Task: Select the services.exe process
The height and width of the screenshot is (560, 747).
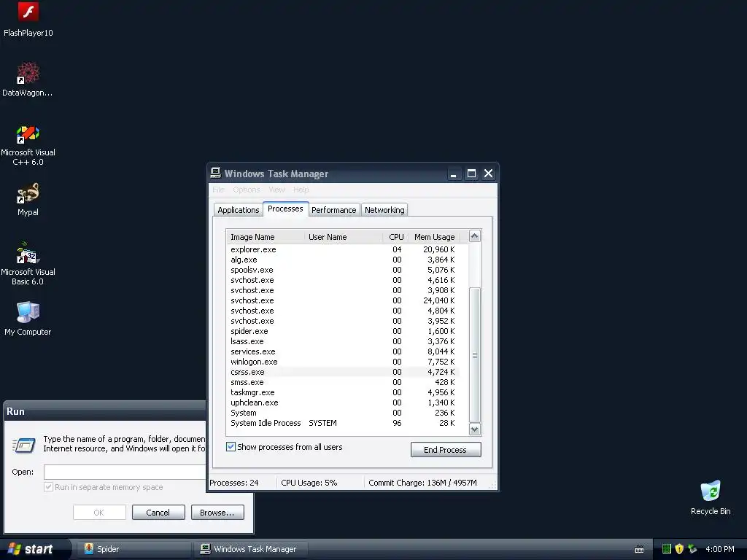Action: (x=343, y=351)
